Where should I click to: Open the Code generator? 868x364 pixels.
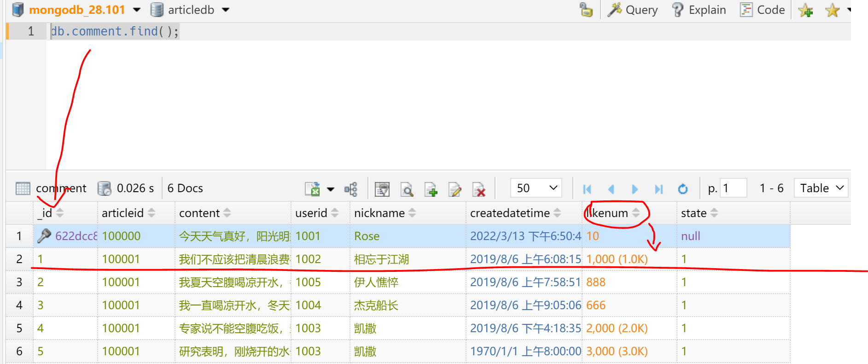coord(762,10)
